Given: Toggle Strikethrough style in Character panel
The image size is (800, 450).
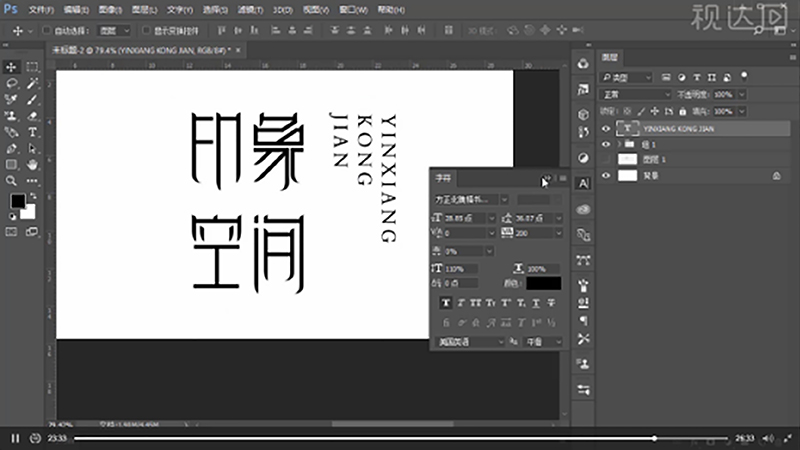Looking at the screenshot, I should tap(551, 303).
